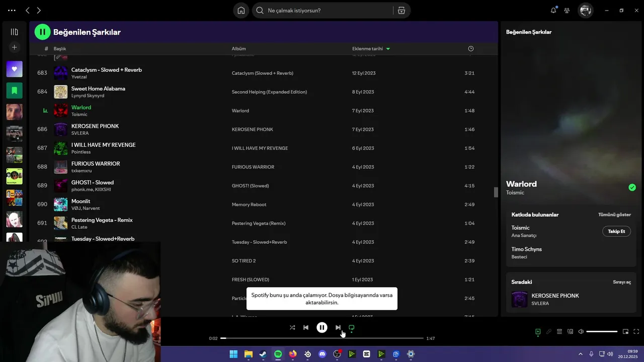Open the profile avatar menu

click(585, 10)
